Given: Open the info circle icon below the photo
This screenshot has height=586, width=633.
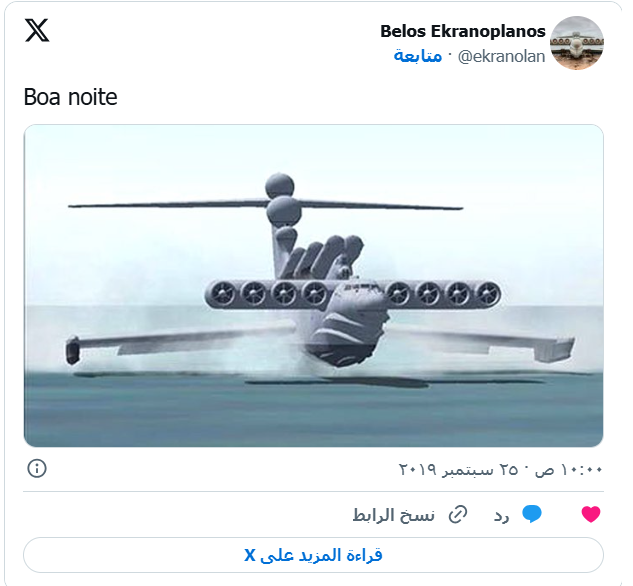Looking at the screenshot, I should click(x=37, y=469).
